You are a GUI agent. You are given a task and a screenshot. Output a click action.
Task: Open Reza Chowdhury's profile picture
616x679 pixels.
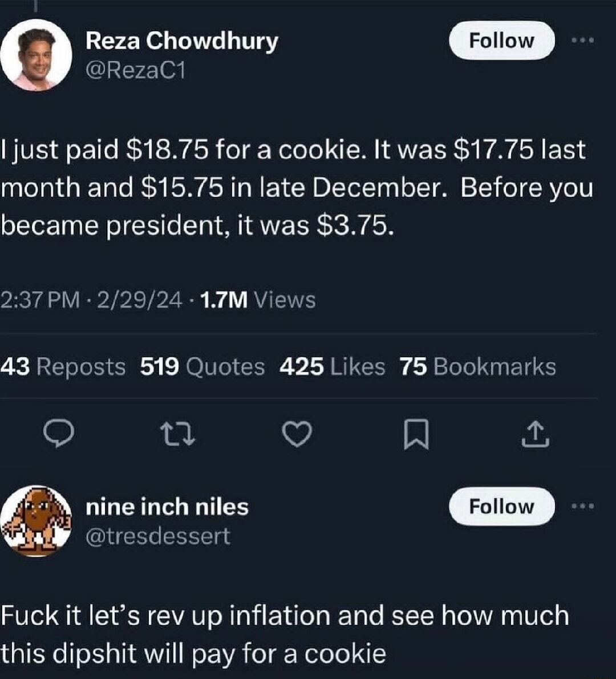(36, 55)
